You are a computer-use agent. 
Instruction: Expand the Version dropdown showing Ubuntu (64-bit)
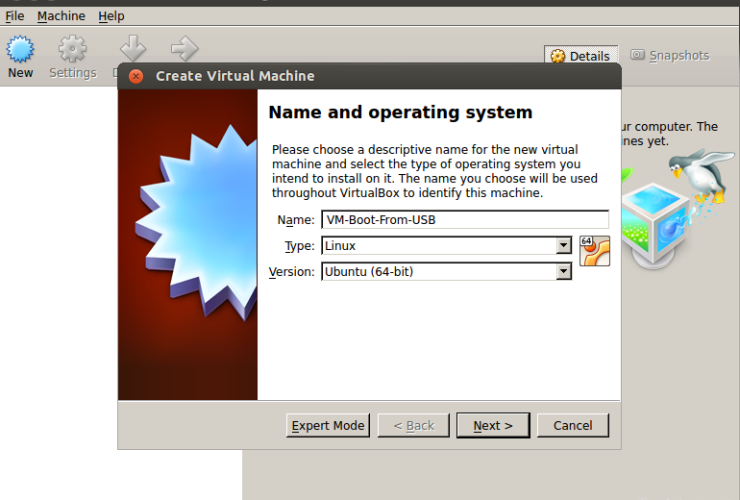(446, 271)
